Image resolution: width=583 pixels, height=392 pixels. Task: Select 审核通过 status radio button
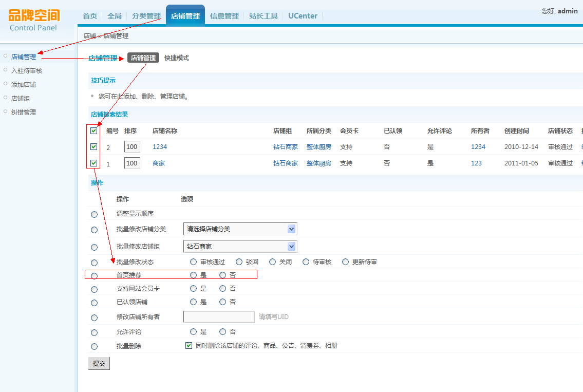(x=194, y=262)
